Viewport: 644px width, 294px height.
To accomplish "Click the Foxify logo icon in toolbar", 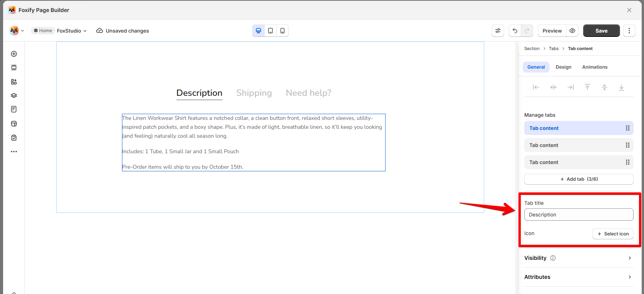I will (14, 31).
